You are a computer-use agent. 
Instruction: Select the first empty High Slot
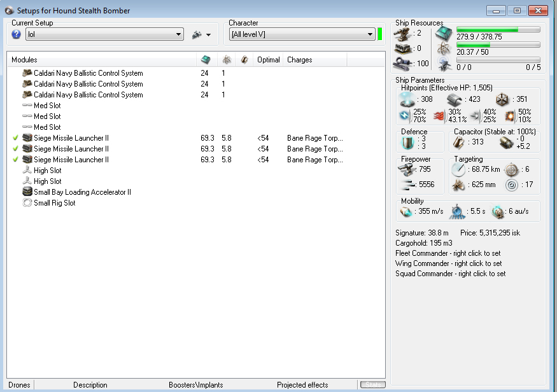[47, 171]
